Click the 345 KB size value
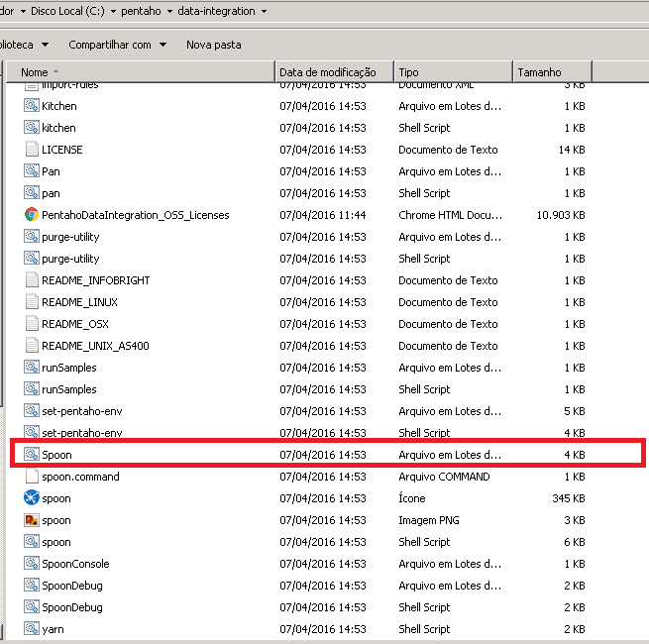The image size is (649, 644). click(569, 498)
